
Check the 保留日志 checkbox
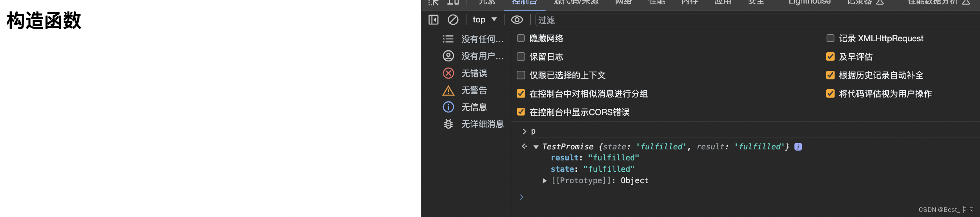point(521,57)
